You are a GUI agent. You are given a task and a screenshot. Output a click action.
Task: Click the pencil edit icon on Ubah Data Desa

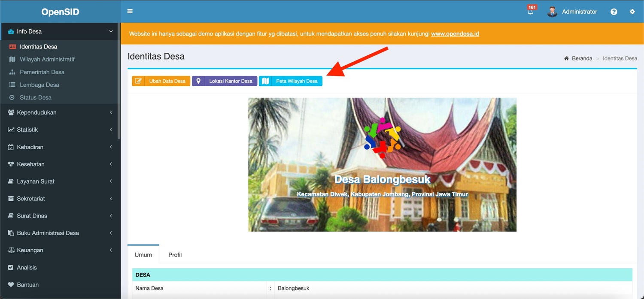coord(138,81)
